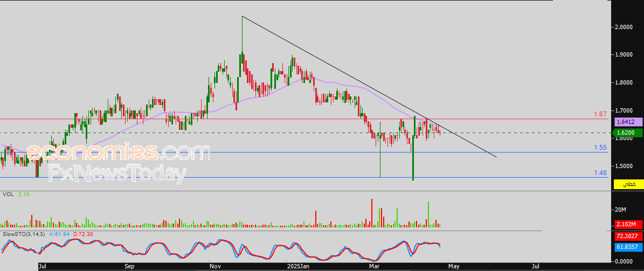Click the green 2.10 volume value

coord(24,194)
